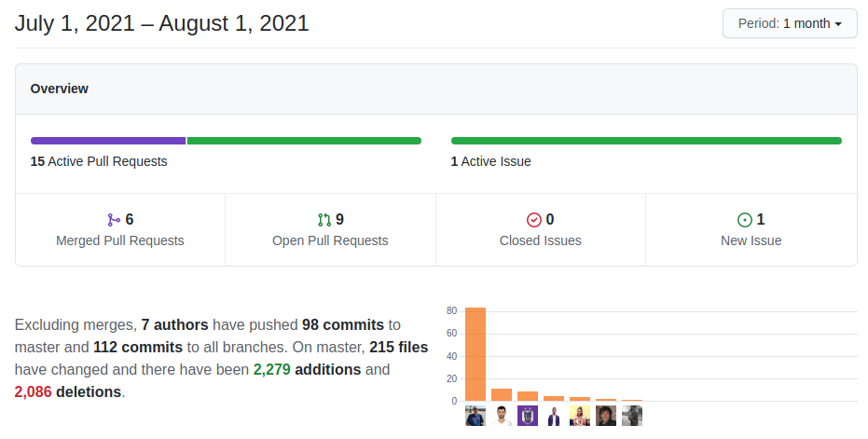The image size is (868, 439).
Task: Click the first contributor avatar under tallest bar
Action: coord(475,416)
